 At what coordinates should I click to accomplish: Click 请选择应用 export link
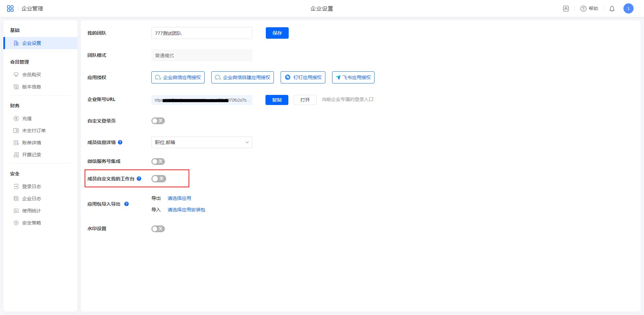[x=179, y=198]
